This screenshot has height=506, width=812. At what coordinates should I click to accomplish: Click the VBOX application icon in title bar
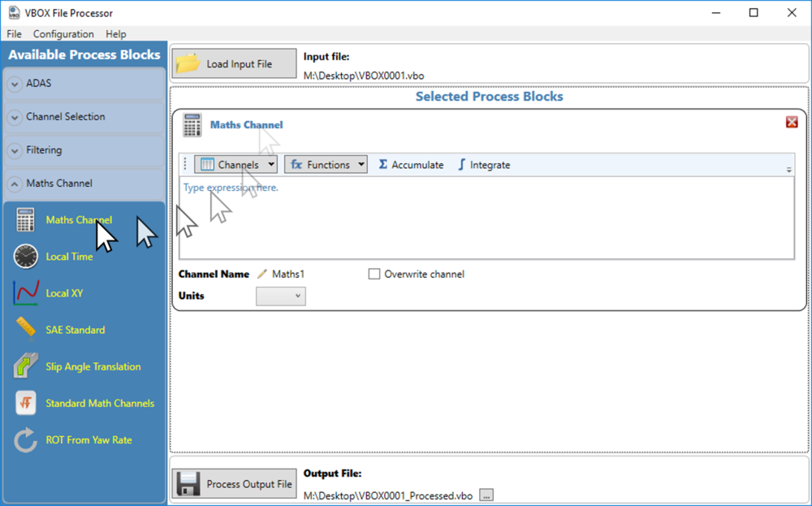pos(14,13)
